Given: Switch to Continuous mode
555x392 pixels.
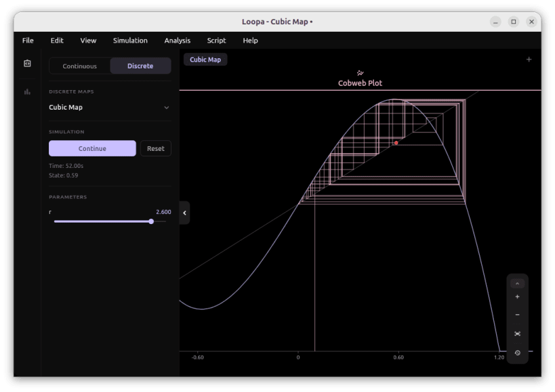Looking at the screenshot, I should click(80, 66).
